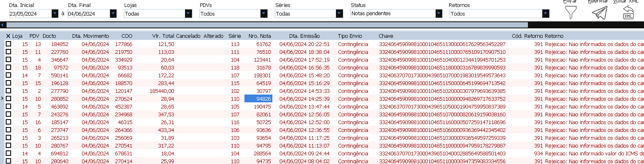
Task: Sort by the Tipo Envio column header
Action: pyautogui.click(x=350, y=36)
